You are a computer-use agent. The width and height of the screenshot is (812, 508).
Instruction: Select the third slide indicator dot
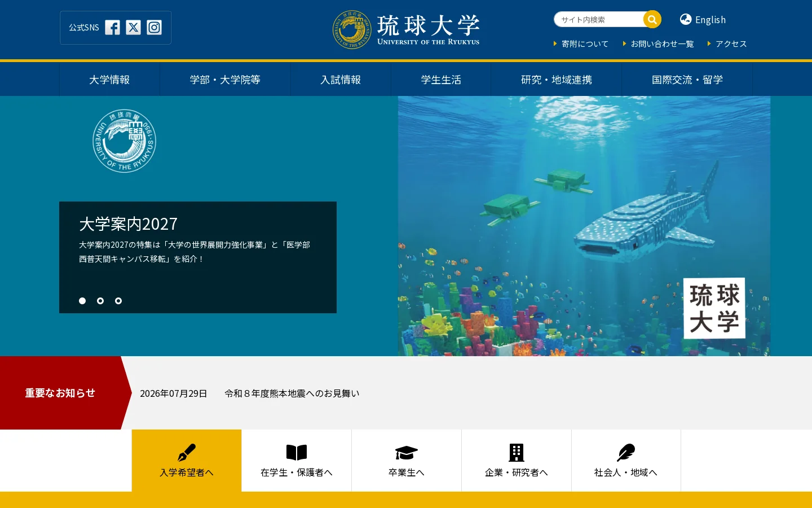pos(118,301)
